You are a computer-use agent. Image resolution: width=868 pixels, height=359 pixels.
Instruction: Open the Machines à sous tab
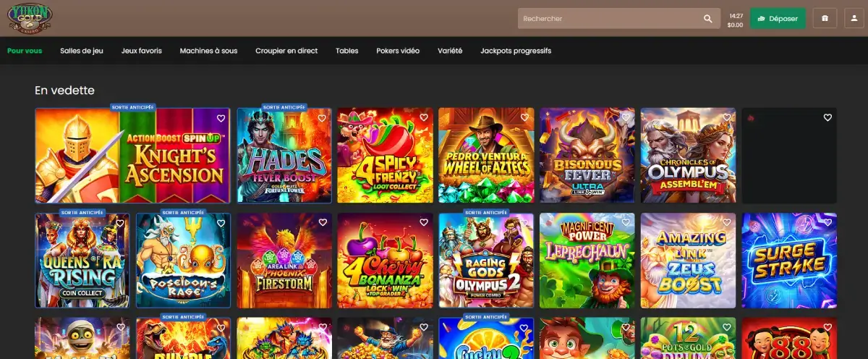(x=208, y=51)
